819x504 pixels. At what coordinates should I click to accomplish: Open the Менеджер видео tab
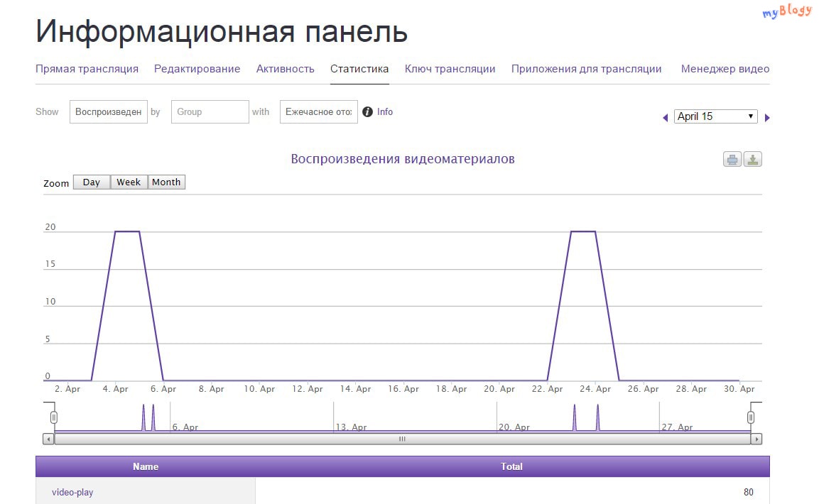pyautogui.click(x=725, y=69)
